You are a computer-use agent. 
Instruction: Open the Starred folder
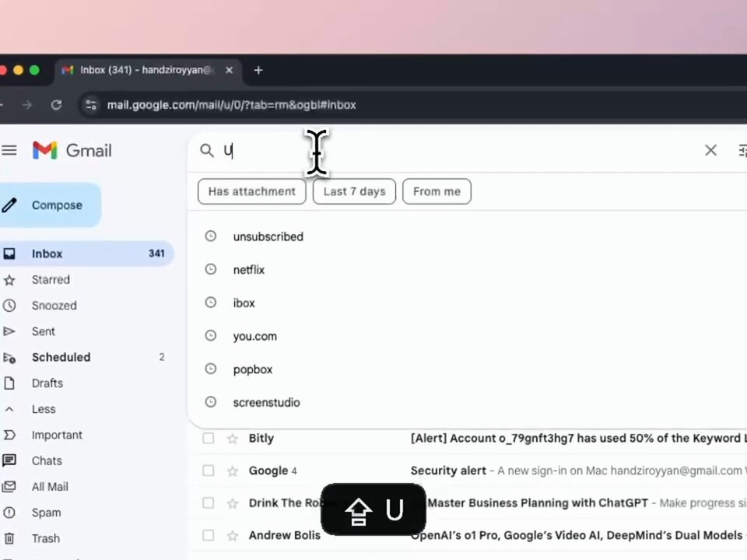coord(51,279)
